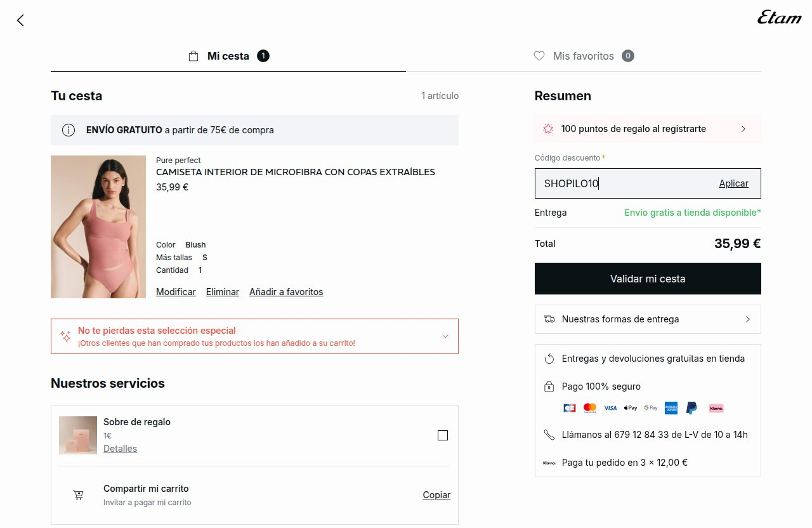
Task: Click the Mastercard payment icon
Action: point(590,408)
